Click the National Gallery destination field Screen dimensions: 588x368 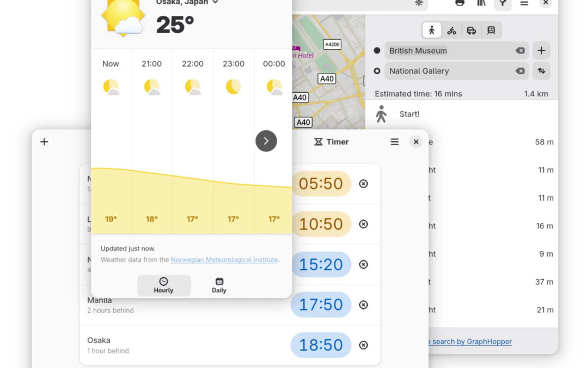pyautogui.click(x=456, y=71)
